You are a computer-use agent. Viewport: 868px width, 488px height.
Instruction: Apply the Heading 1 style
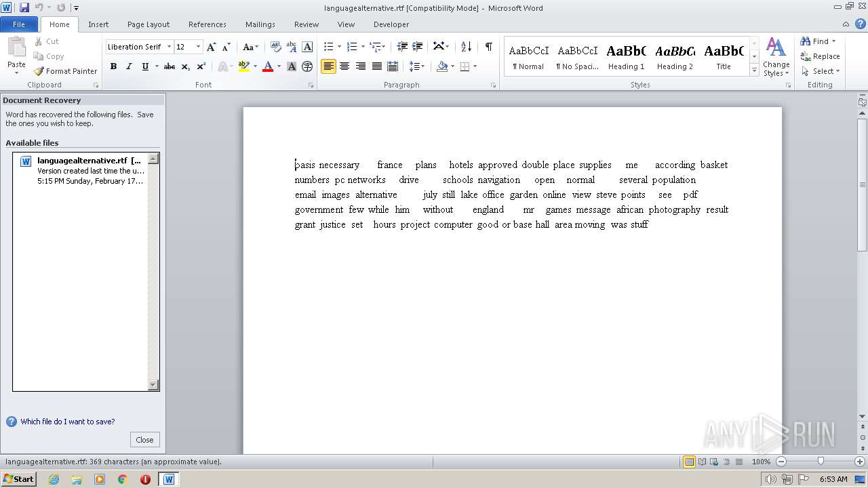click(x=626, y=57)
